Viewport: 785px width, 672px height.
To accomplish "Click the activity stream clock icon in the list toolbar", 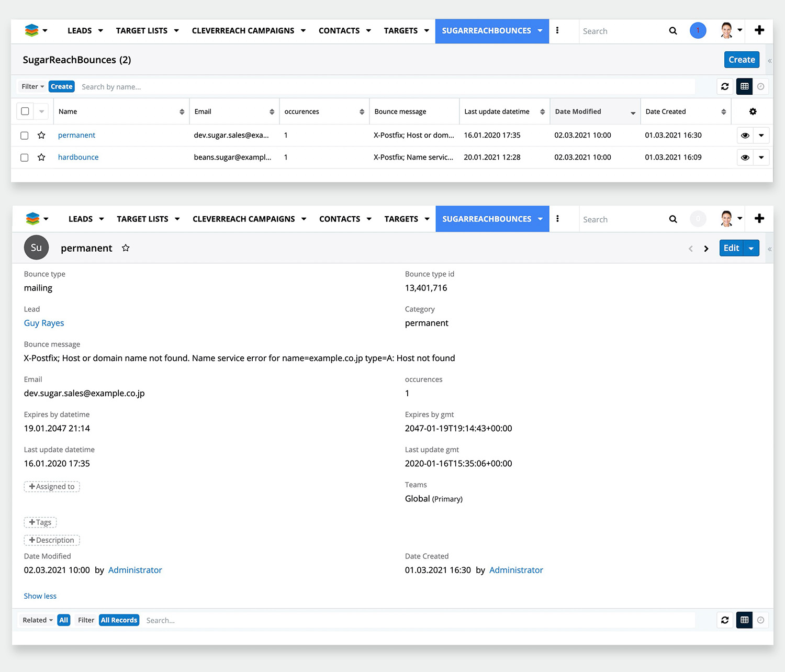I will click(x=761, y=87).
